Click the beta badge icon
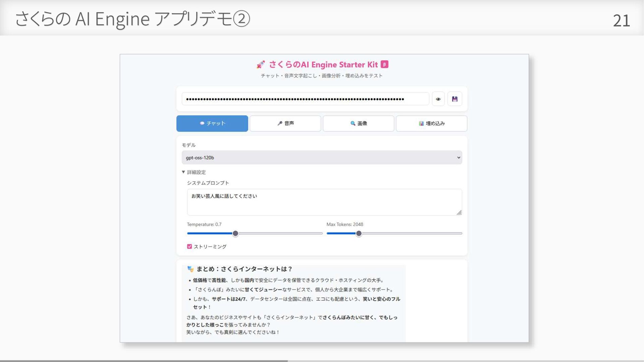 (384, 64)
